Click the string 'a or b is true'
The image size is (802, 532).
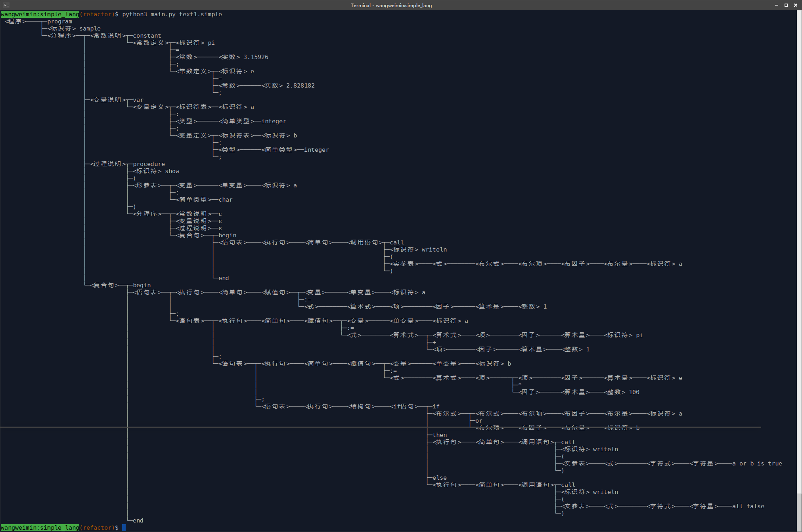pos(757,463)
